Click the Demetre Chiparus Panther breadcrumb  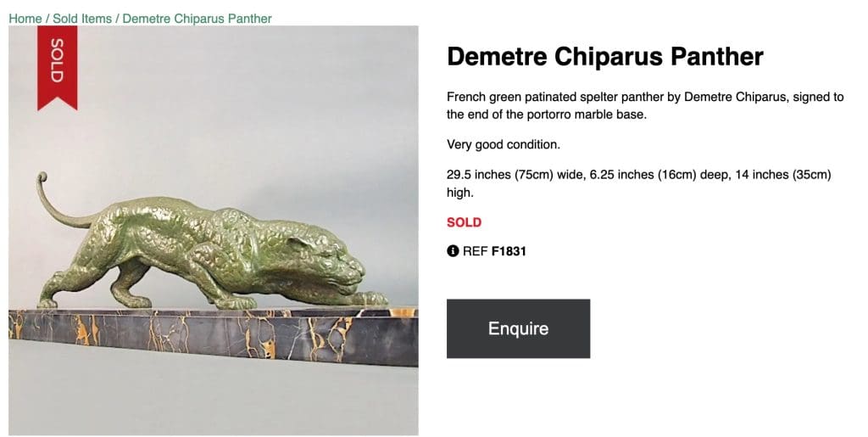click(197, 19)
